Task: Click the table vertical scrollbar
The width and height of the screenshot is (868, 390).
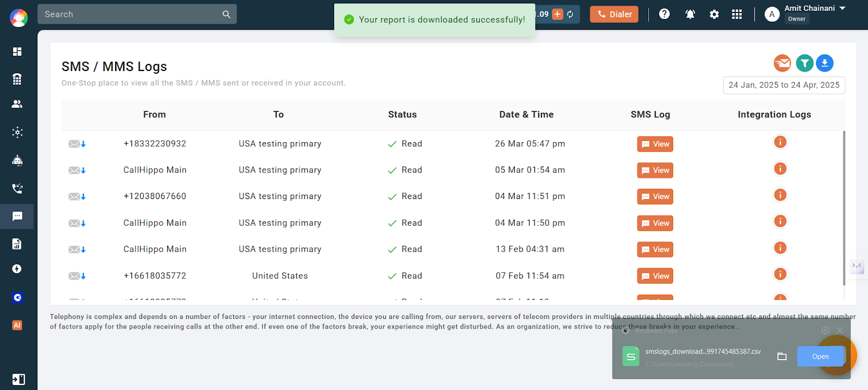Action: point(844,208)
